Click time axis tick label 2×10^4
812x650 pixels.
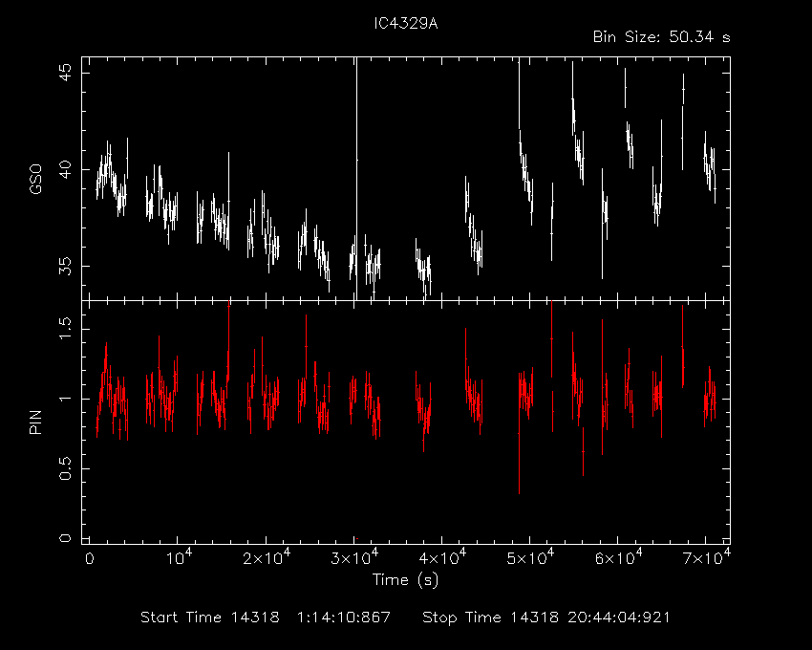(267, 556)
